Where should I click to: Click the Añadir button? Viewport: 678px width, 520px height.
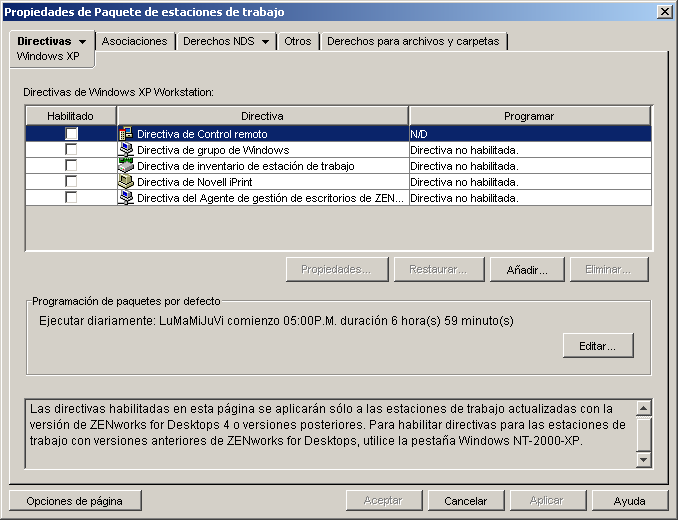coord(527,270)
